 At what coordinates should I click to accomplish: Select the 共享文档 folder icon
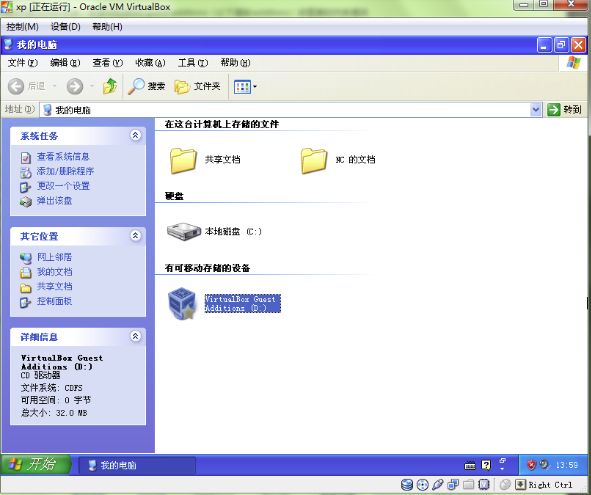pos(183,160)
